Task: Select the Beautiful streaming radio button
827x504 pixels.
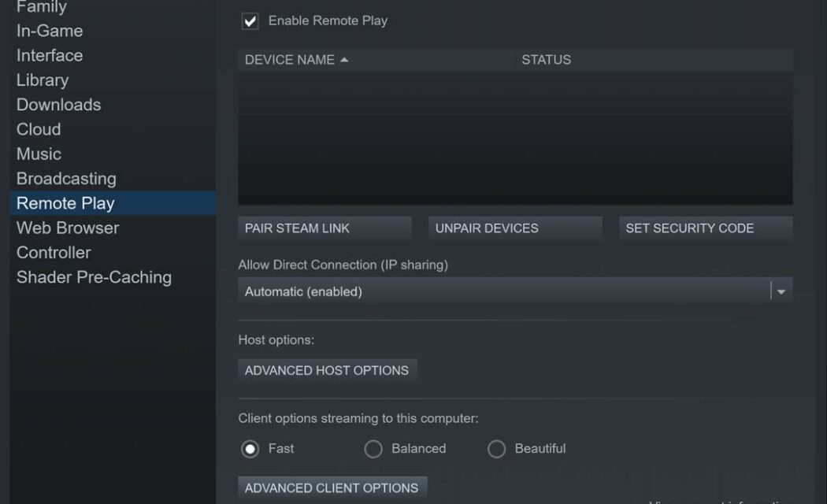Action: (x=496, y=449)
